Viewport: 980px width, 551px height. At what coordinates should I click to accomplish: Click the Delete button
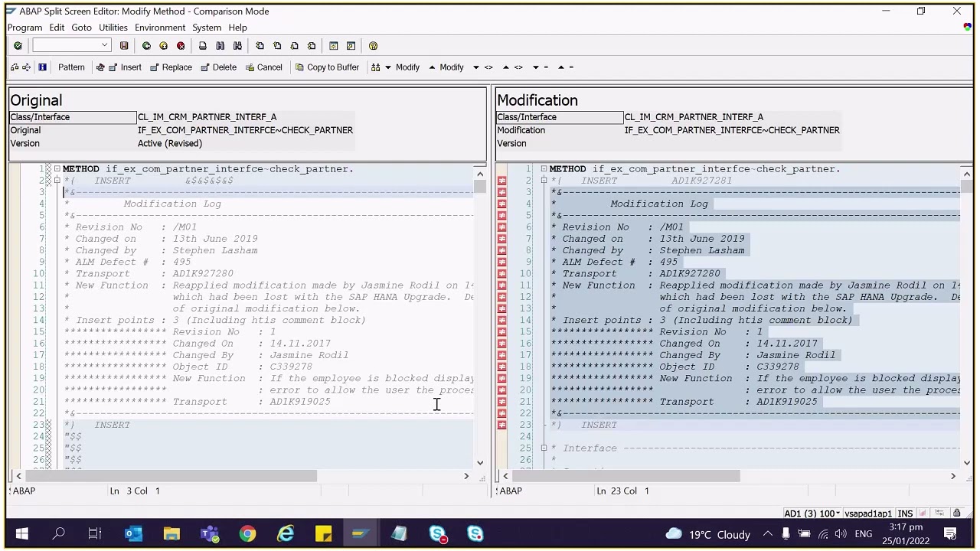[219, 67]
